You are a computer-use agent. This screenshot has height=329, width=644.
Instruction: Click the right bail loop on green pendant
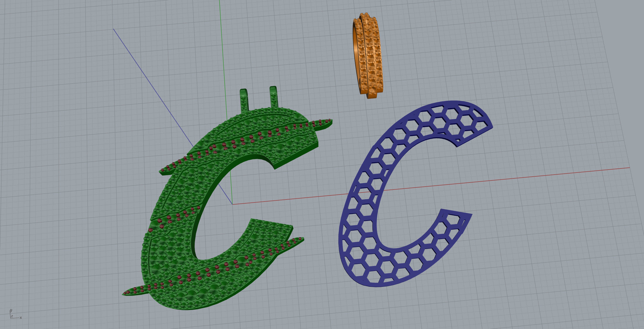tap(274, 97)
